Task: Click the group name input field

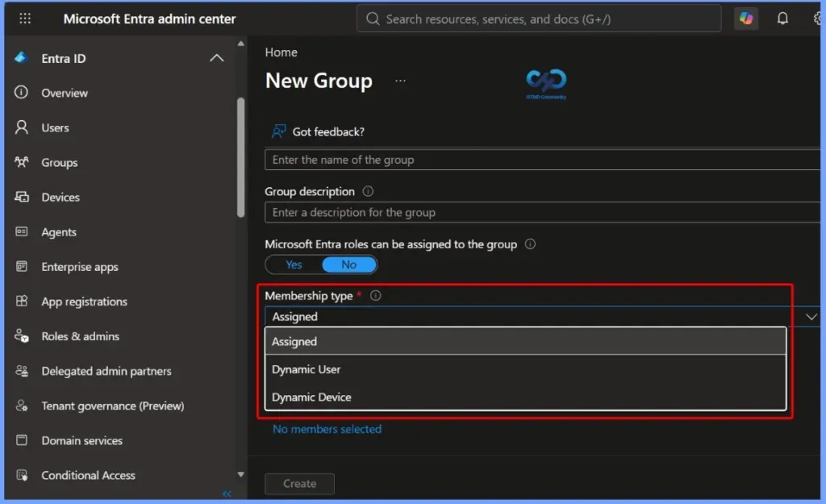Action: (x=543, y=160)
